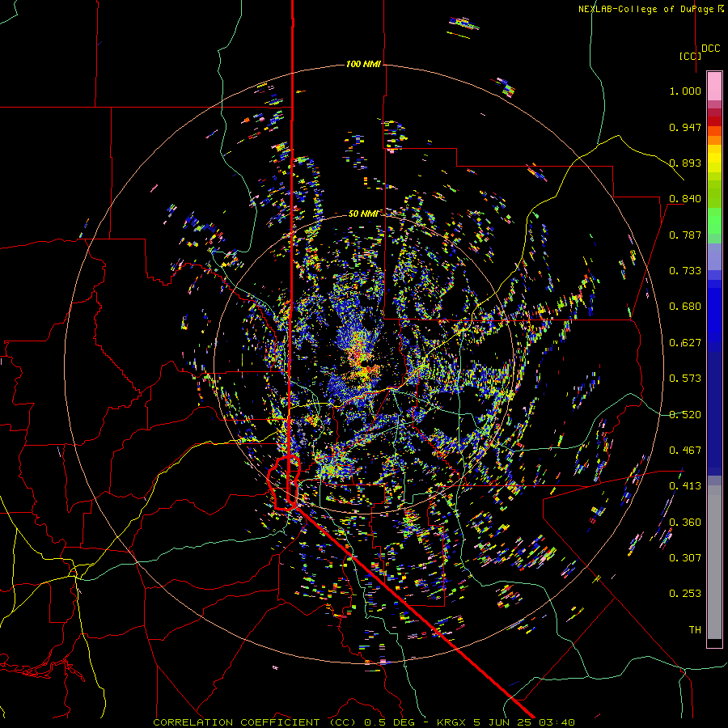Pick the pink swatch atop the color bar
The height and width of the screenshot is (728, 728).
point(714,86)
